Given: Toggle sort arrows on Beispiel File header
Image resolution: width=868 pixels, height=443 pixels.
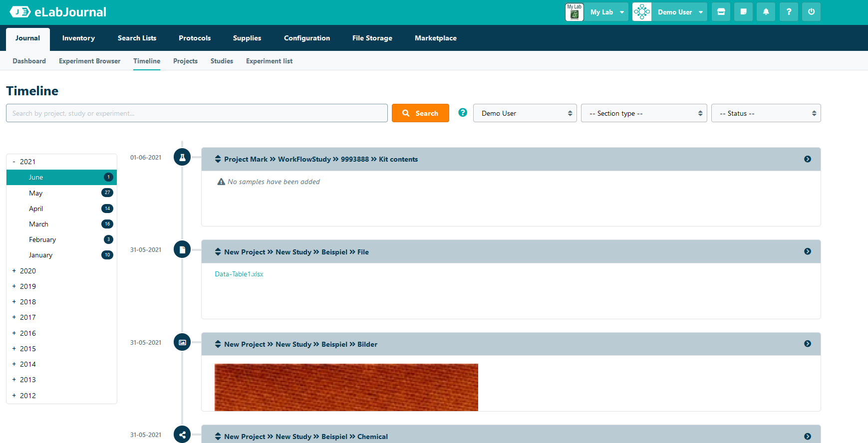Looking at the screenshot, I should tap(218, 252).
